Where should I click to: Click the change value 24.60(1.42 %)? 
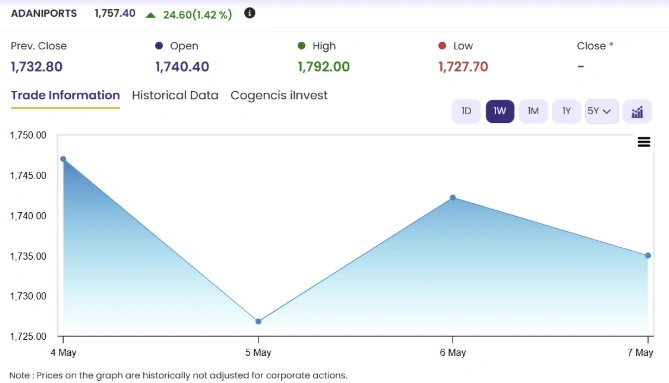coord(198,15)
